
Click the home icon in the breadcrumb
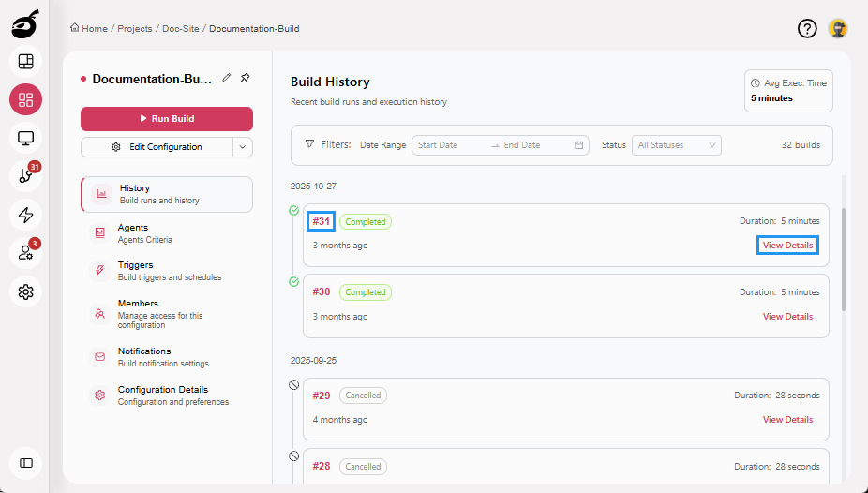pyautogui.click(x=74, y=28)
